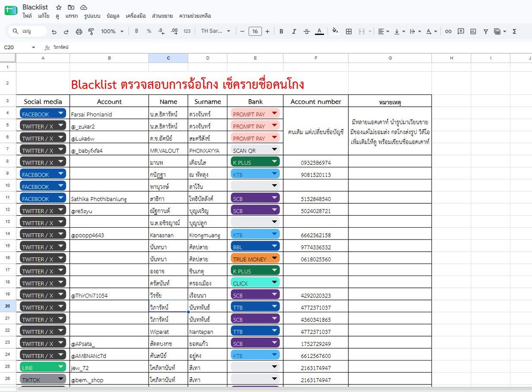The image size is (532, 392).
Task: Activate the paint format tool
Action: (91, 31)
